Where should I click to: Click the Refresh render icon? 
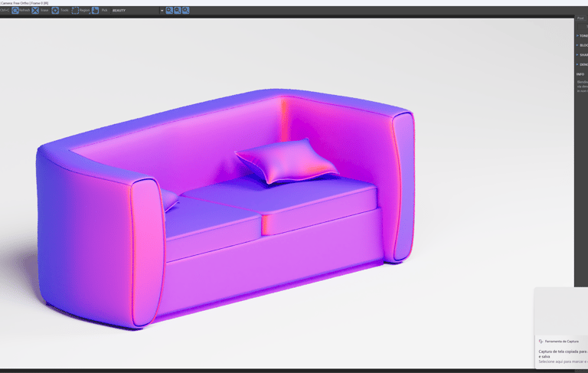(x=15, y=11)
